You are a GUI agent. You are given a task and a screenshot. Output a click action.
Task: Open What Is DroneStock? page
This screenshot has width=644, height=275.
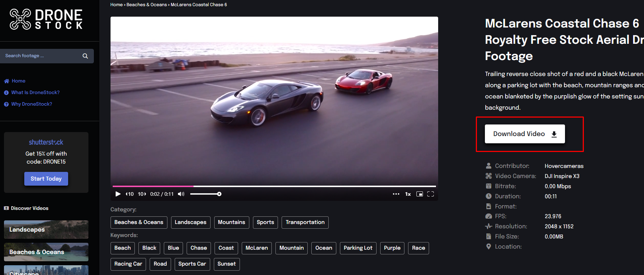(x=35, y=93)
